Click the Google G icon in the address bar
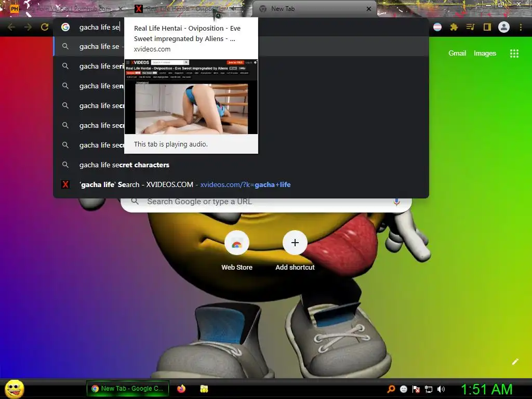The image size is (532, 399). pos(65,27)
